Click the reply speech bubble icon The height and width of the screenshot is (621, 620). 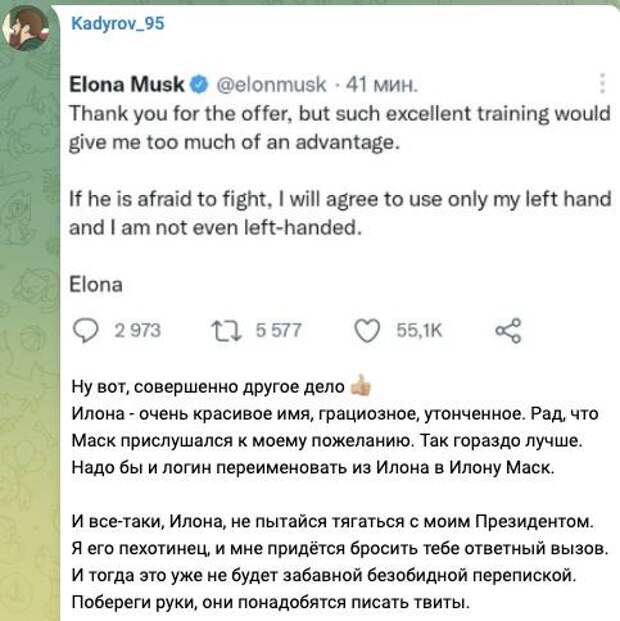tap(85, 330)
